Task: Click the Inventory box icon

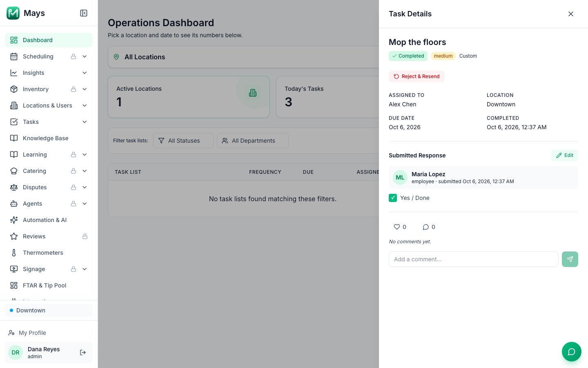Action: [x=14, y=89]
